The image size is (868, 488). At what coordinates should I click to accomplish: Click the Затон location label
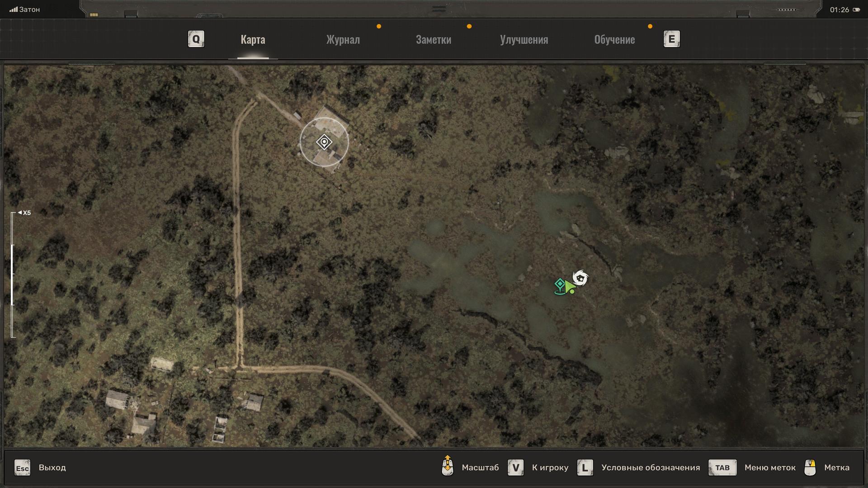[29, 9]
